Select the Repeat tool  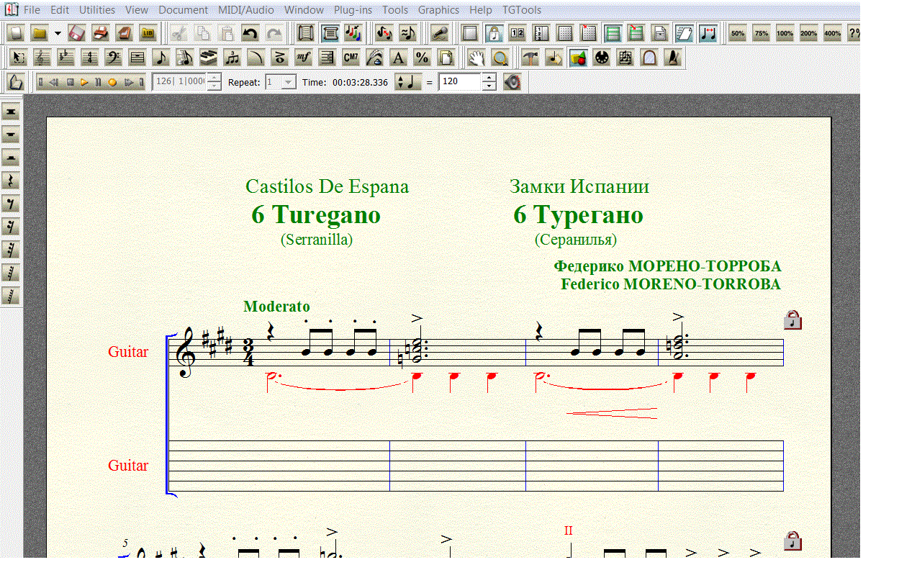327,58
